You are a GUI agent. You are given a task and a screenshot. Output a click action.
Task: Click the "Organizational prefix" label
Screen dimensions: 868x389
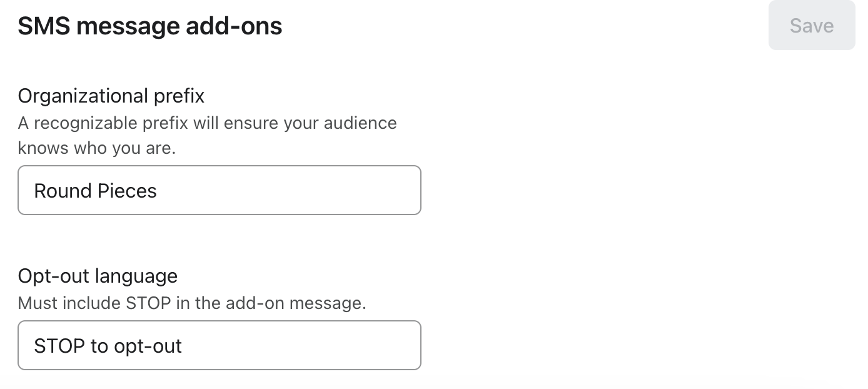(x=111, y=96)
